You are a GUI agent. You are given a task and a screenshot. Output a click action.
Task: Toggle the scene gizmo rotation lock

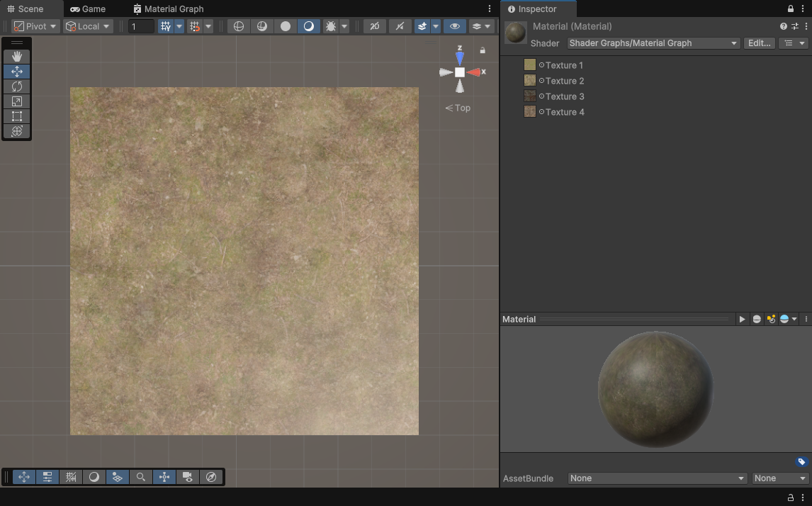[x=483, y=50]
